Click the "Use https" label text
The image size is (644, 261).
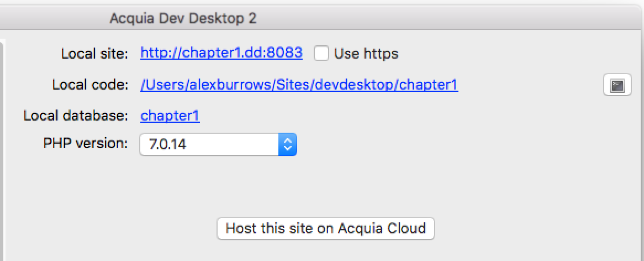click(x=366, y=54)
